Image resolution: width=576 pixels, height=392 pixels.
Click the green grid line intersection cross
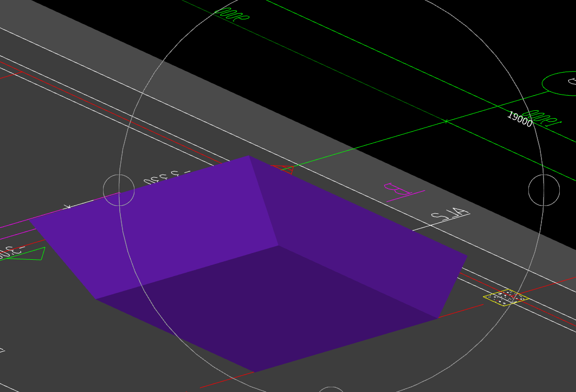446,121
